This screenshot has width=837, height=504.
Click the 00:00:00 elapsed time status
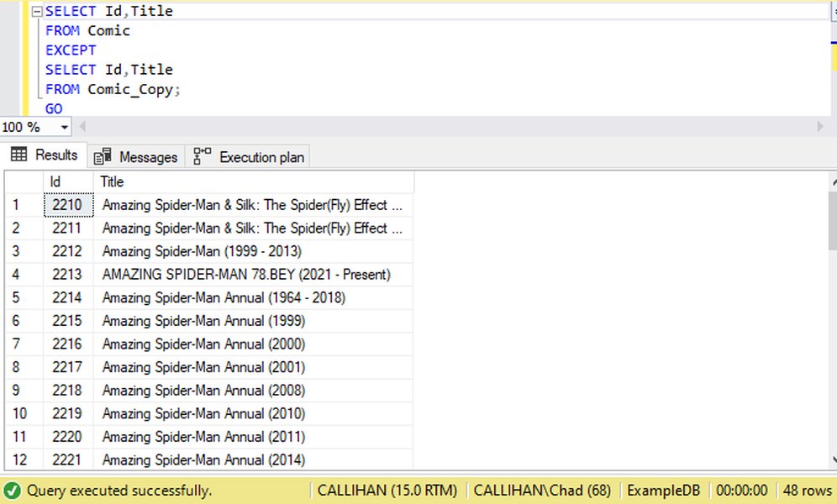point(742,490)
